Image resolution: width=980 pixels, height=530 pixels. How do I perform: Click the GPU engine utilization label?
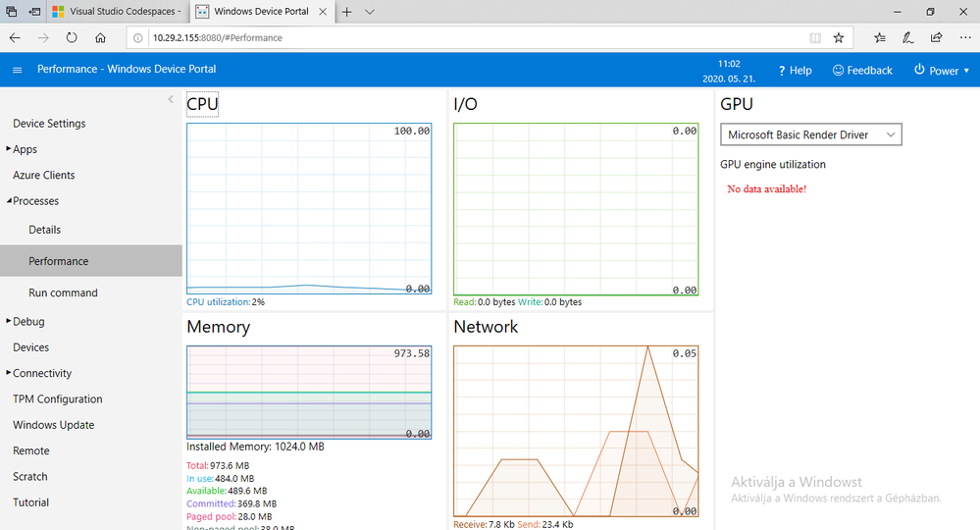[x=773, y=164]
